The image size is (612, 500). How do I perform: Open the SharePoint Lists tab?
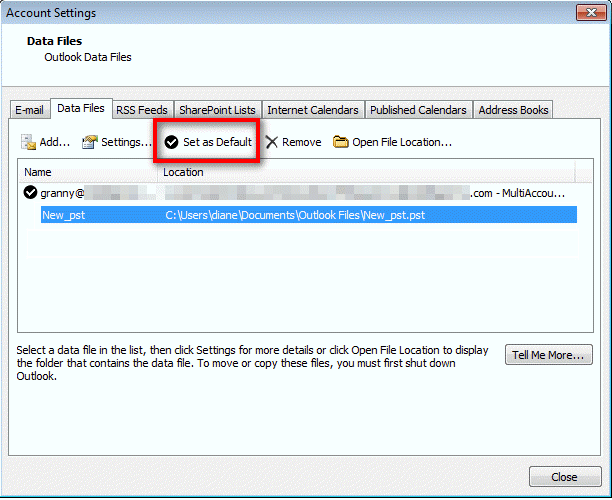pos(217,110)
